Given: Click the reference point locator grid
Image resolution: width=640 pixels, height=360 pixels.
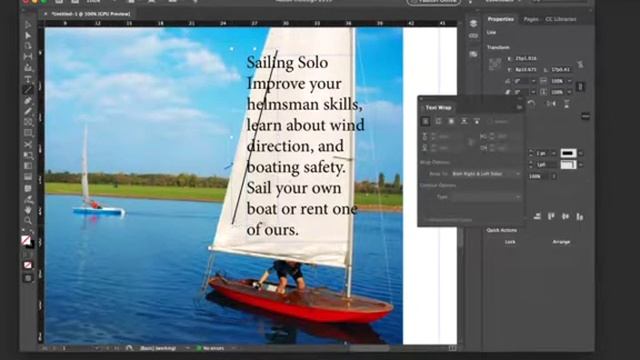Looking at the screenshot, I should click(x=495, y=64).
